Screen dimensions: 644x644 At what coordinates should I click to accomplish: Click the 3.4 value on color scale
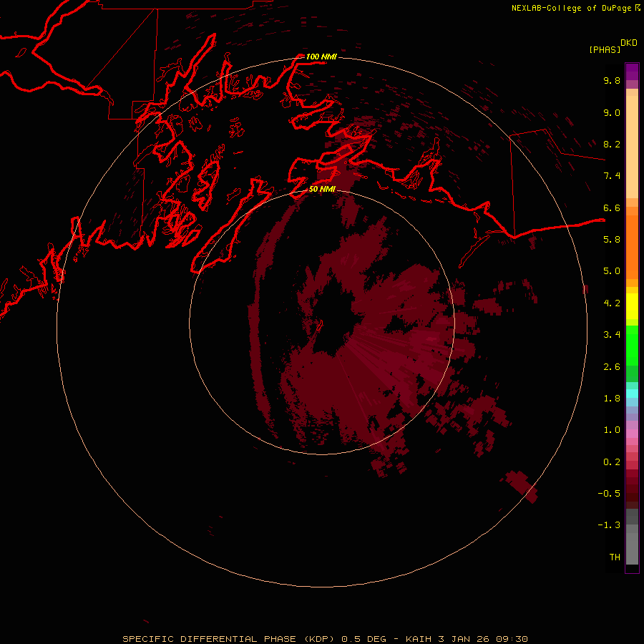612,335
